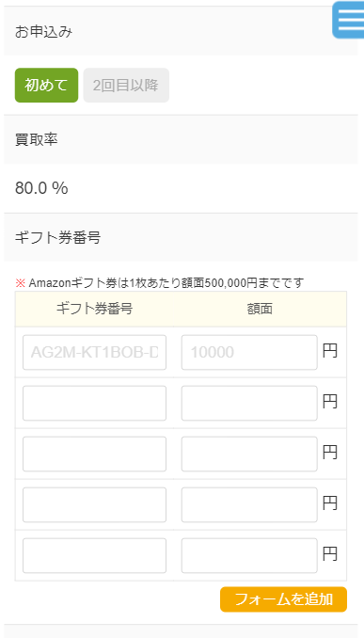Viewport: 364px width, 638px height.
Task: Click the fourth row amount input
Action: 249,504
